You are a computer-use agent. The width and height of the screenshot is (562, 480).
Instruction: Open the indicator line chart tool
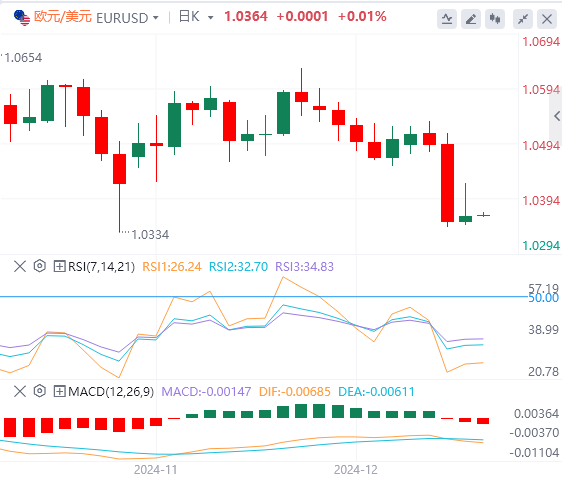click(447, 19)
